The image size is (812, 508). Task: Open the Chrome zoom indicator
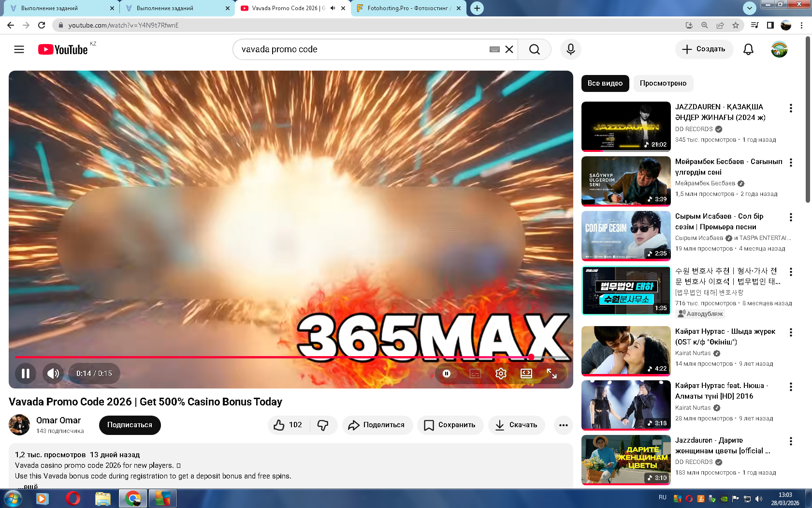tap(705, 25)
